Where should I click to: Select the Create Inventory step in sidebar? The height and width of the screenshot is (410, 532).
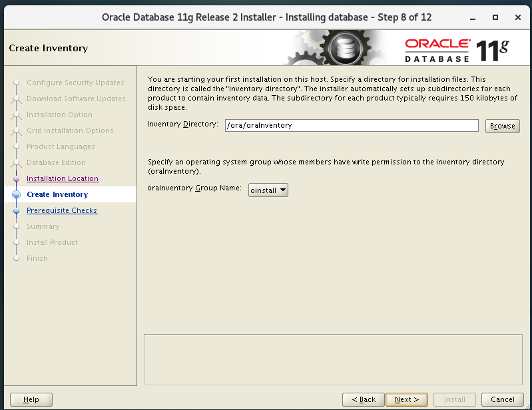57,194
